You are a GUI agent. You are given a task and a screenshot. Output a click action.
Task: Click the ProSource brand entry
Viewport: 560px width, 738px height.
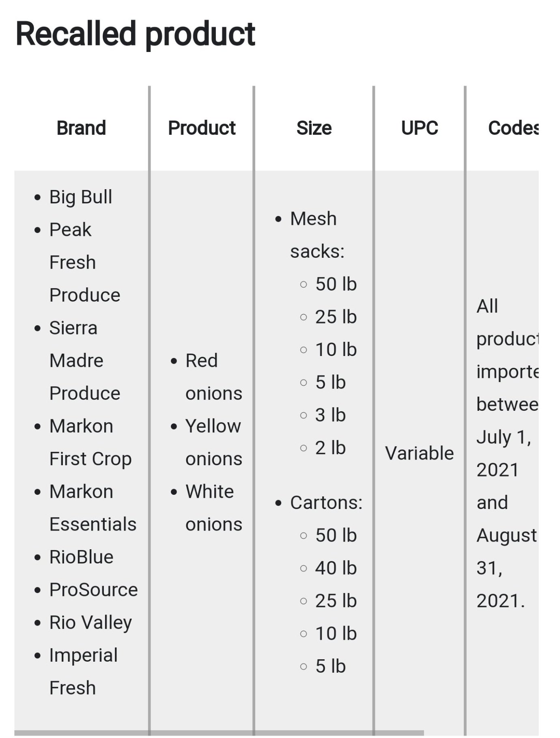click(93, 590)
